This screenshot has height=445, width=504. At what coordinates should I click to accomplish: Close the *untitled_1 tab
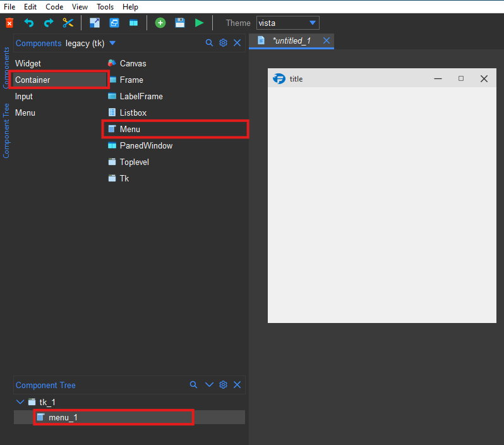(x=327, y=40)
